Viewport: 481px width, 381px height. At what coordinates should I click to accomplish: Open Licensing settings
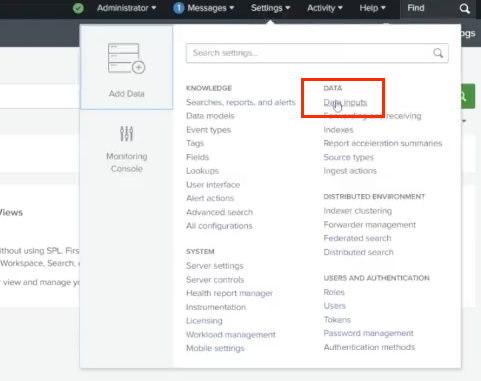coord(204,321)
